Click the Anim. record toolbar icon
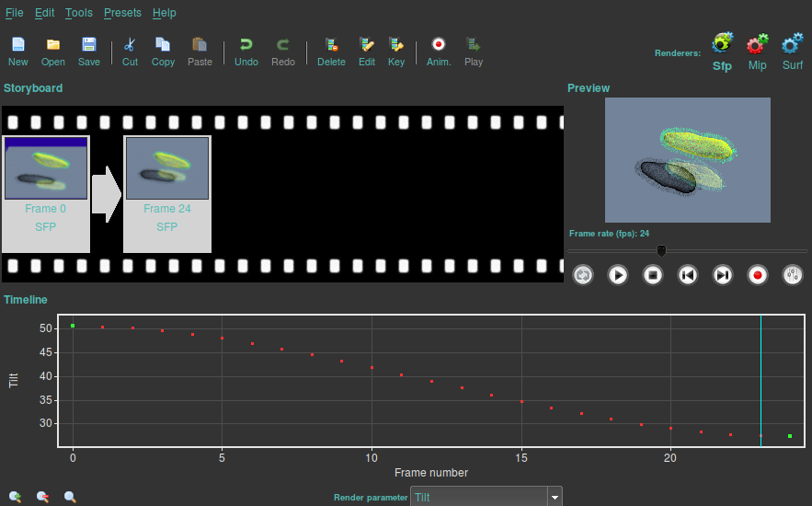This screenshot has height=506, width=812. [439, 51]
